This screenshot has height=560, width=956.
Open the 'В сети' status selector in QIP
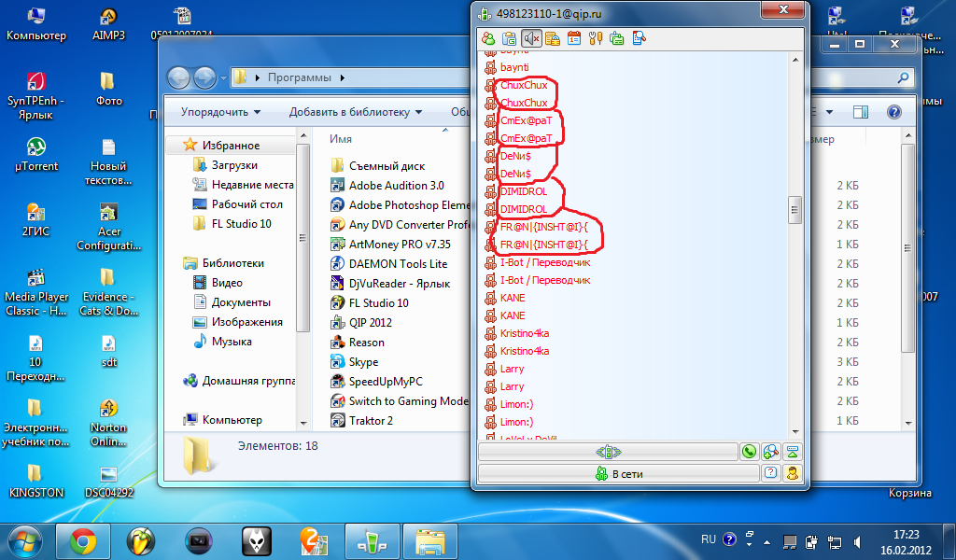[x=619, y=473]
